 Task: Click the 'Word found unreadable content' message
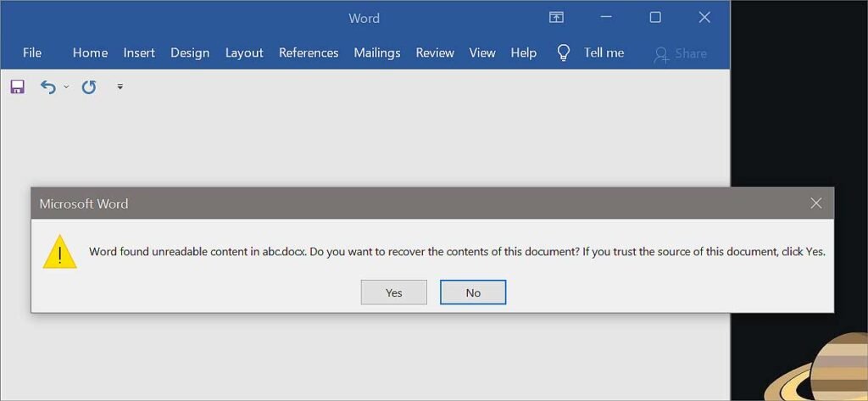coord(457,252)
